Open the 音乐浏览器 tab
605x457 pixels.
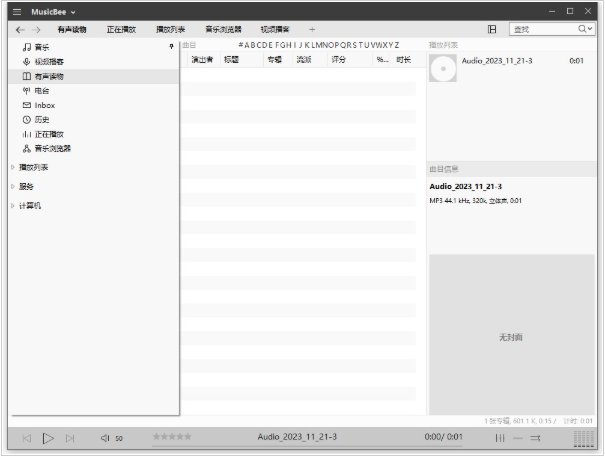point(223,30)
